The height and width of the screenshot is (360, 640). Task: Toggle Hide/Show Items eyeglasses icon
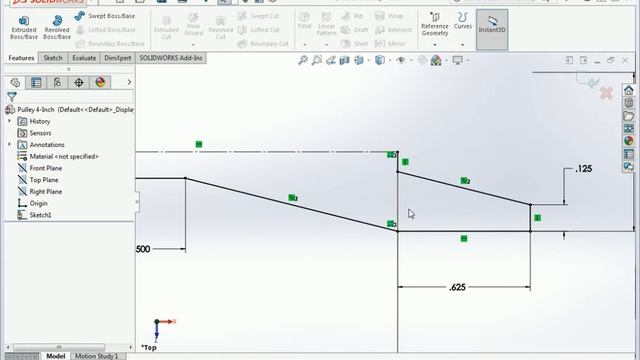(401, 60)
